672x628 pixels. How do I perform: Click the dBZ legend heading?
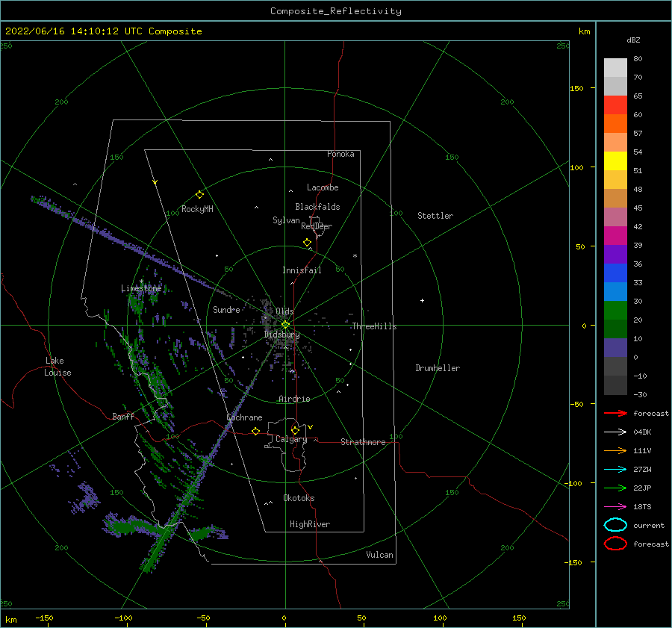tap(633, 40)
